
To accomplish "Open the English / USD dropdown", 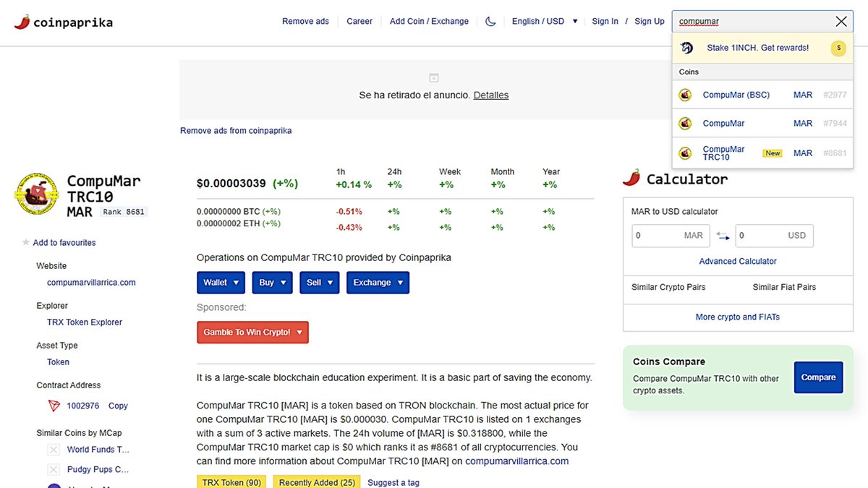I will click(x=545, y=22).
